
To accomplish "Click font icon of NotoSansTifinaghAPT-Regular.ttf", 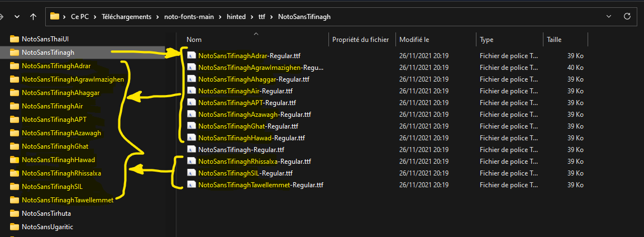I will 191,102.
